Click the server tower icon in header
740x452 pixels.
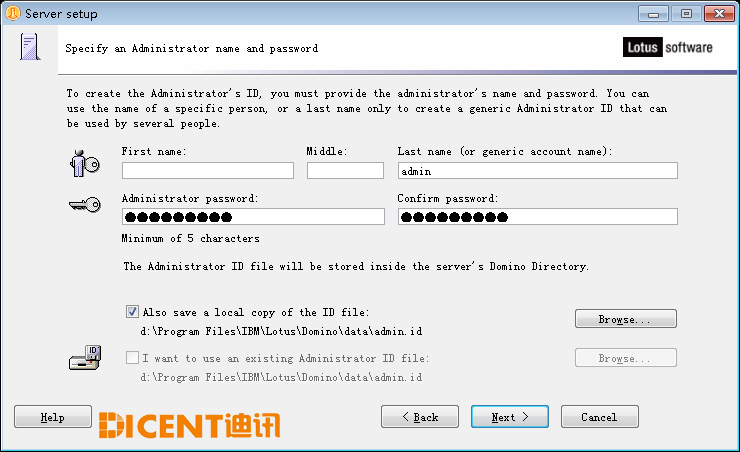coord(30,47)
